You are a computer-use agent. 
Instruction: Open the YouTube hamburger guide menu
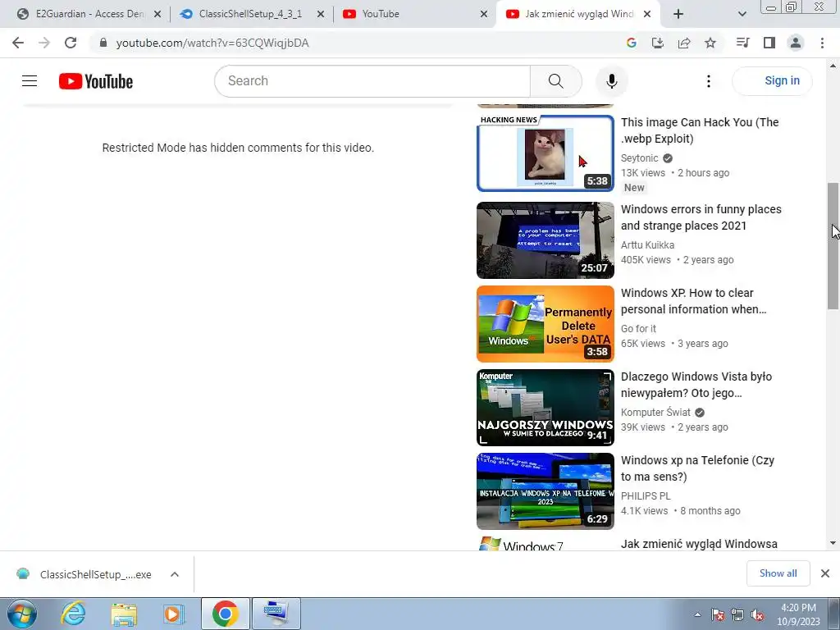pyautogui.click(x=30, y=81)
